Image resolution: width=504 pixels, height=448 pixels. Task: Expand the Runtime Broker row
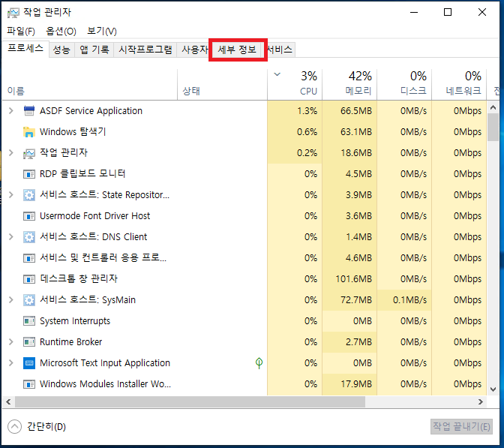(11, 341)
